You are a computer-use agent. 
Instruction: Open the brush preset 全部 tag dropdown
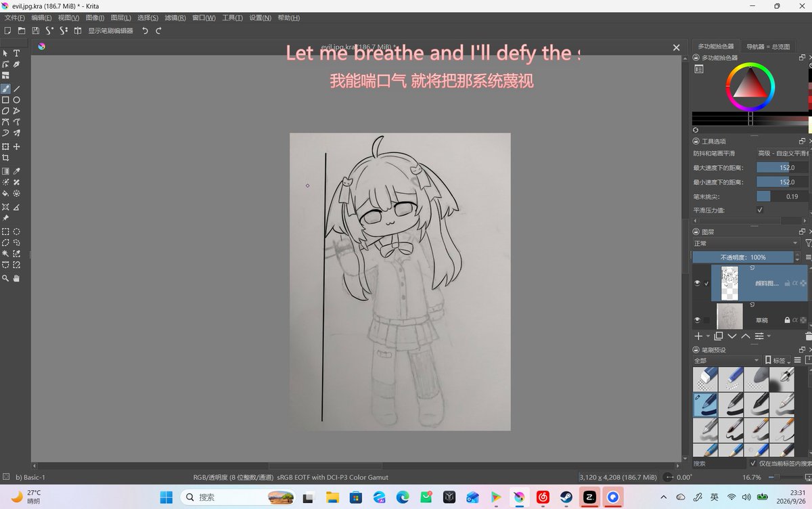(x=727, y=360)
